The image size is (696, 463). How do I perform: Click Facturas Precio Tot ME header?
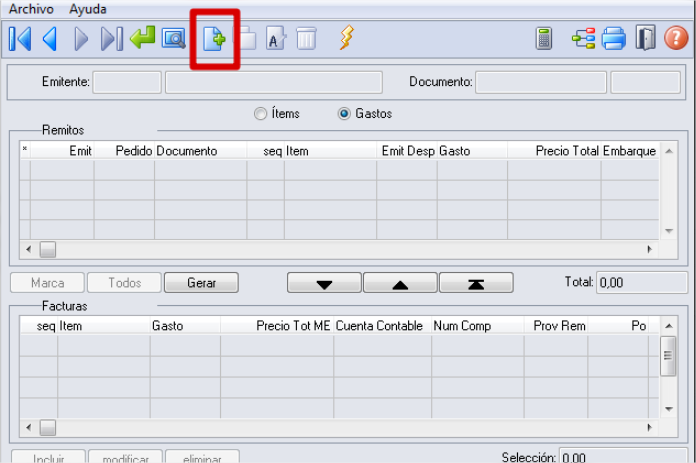coord(277,326)
